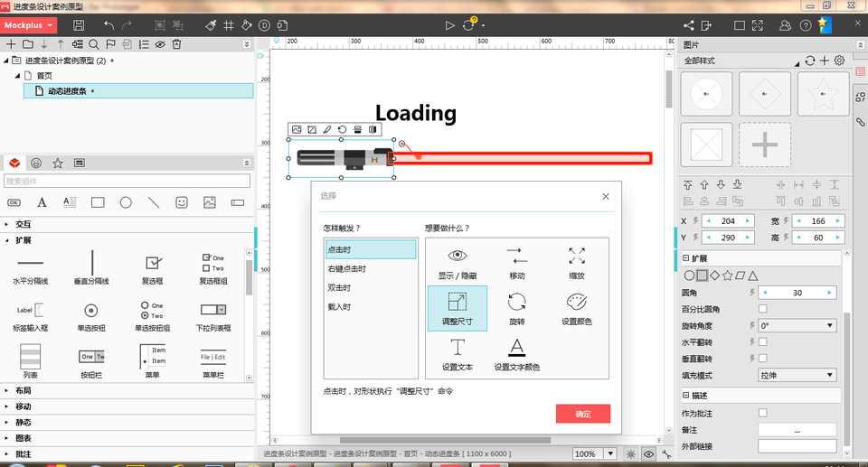This screenshot has height=467, width=868.
Task: Select the star image style thumbnail
Action: point(823,94)
